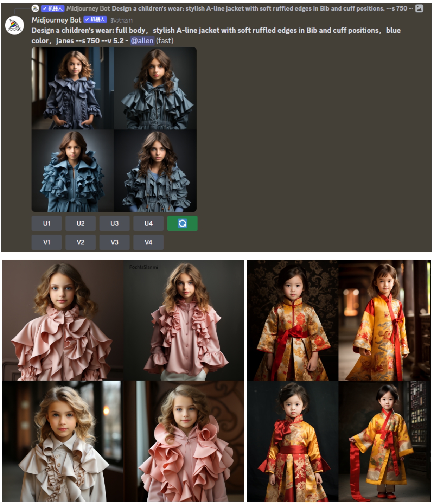
Task: Select the V2 variation button
Action: click(81, 242)
